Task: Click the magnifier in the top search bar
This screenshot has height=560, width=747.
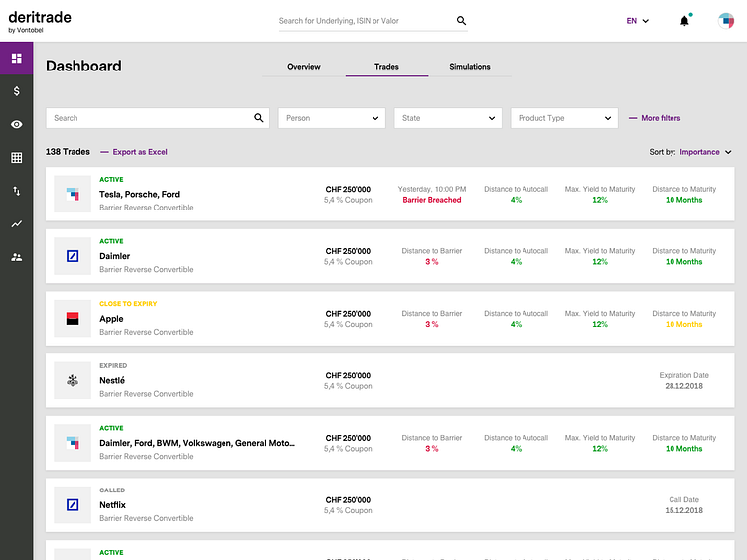Action: tap(461, 21)
